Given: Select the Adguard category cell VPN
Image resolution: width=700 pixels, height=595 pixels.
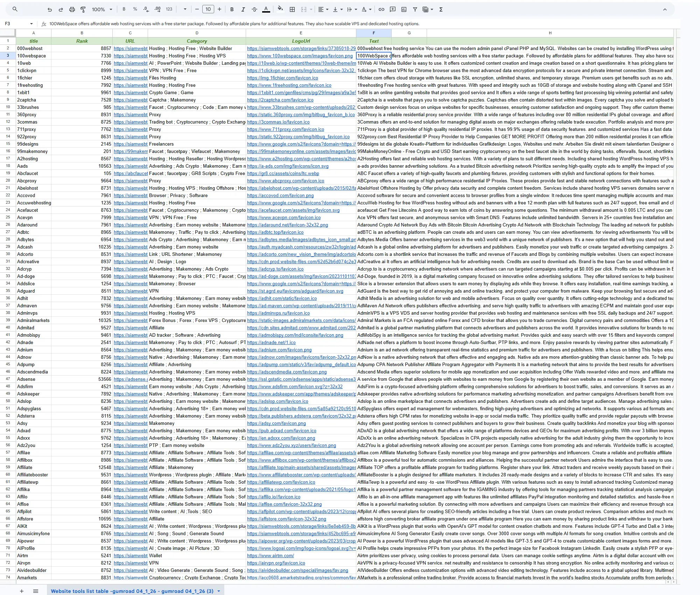Looking at the screenshot, I should (x=197, y=291).
